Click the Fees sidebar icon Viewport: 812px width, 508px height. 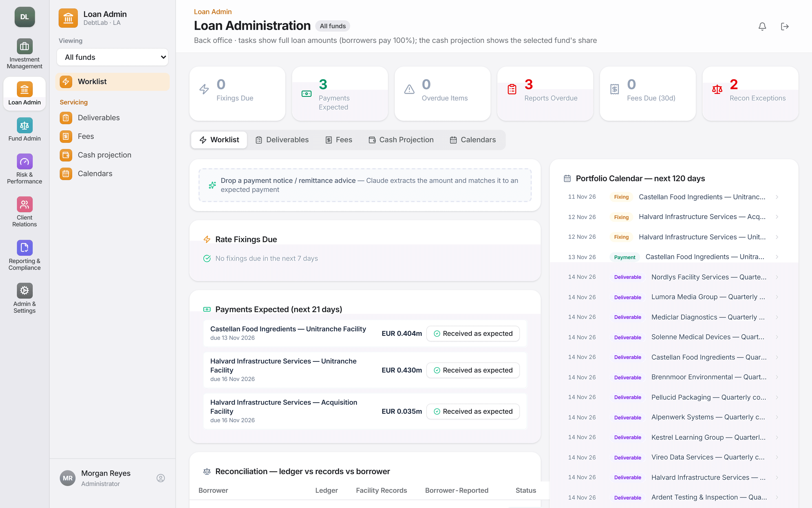66,136
